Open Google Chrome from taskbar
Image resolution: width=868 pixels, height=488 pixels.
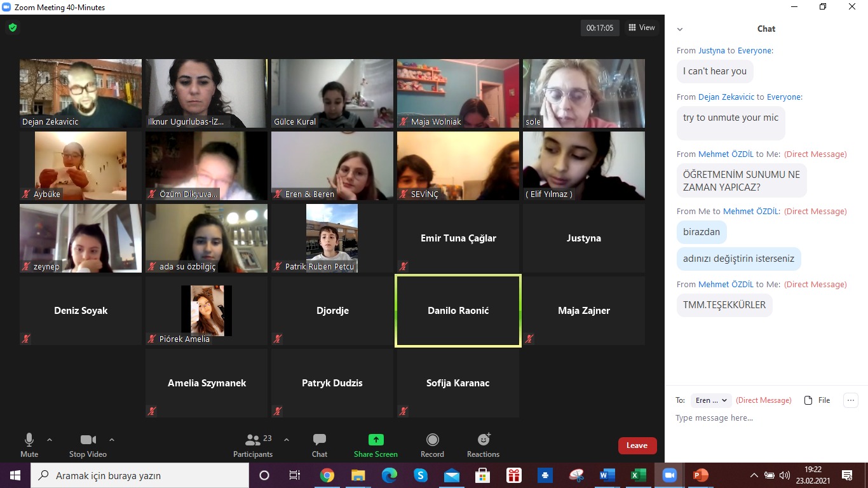(x=327, y=475)
